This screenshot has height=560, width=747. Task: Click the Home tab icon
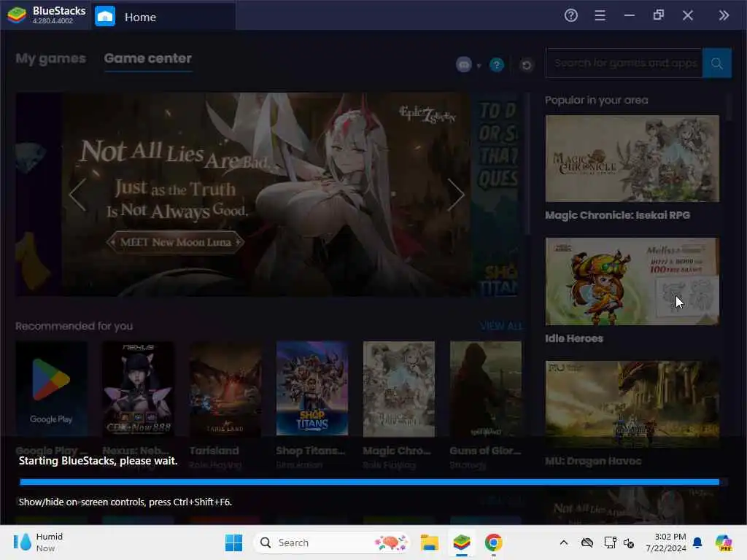(105, 16)
